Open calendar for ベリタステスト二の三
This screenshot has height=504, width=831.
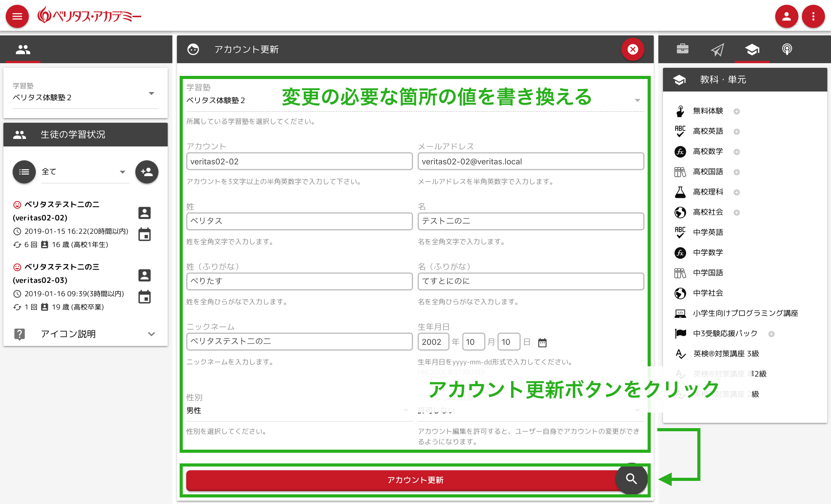(x=144, y=297)
